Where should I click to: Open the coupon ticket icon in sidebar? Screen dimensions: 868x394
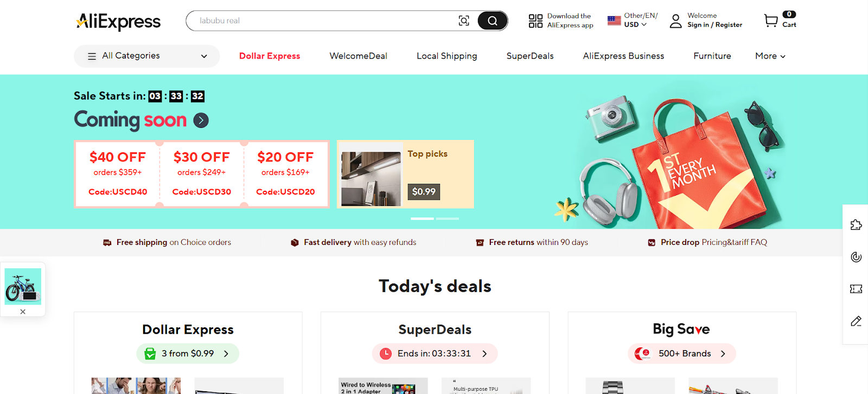[x=856, y=289]
